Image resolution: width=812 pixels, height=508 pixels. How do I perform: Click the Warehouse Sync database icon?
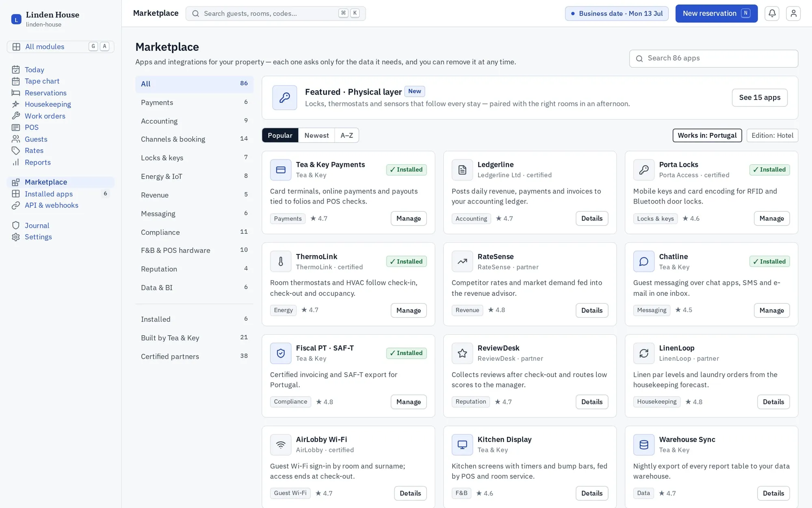click(x=644, y=445)
